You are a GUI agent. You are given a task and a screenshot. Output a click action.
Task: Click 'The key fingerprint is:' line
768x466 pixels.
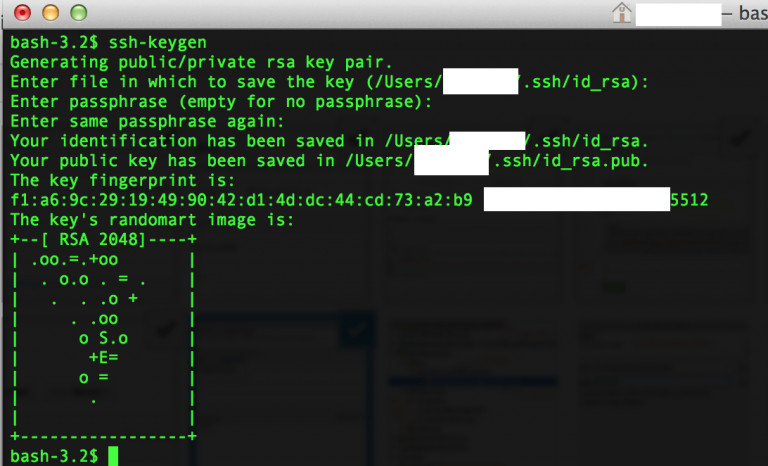tap(123, 180)
